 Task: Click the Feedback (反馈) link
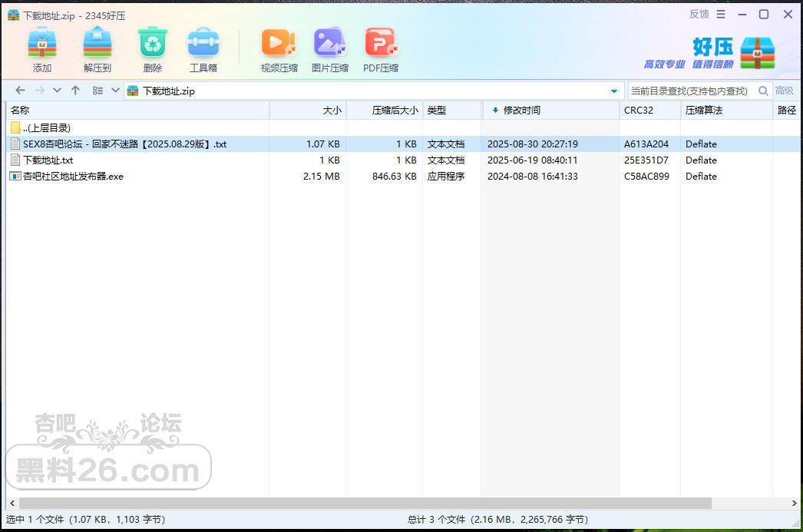tap(699, 14)
